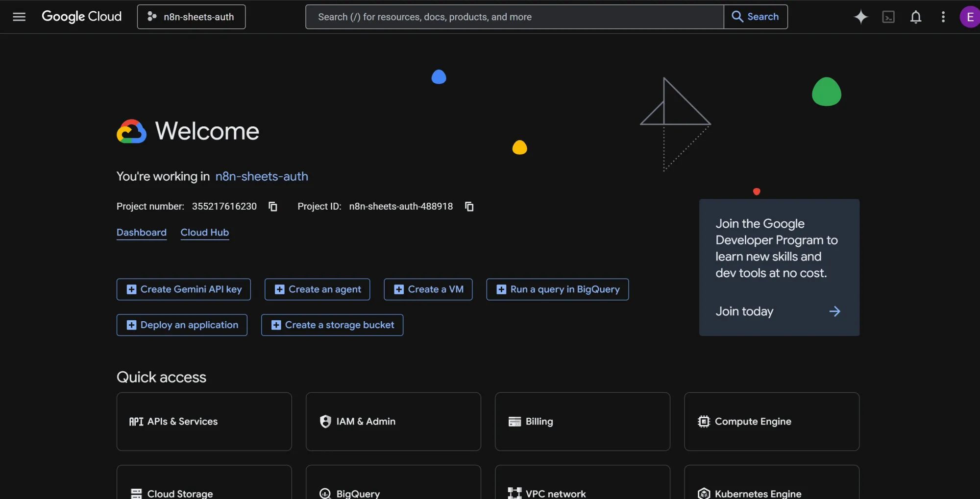Open the VPC network card

click(583, 482)
